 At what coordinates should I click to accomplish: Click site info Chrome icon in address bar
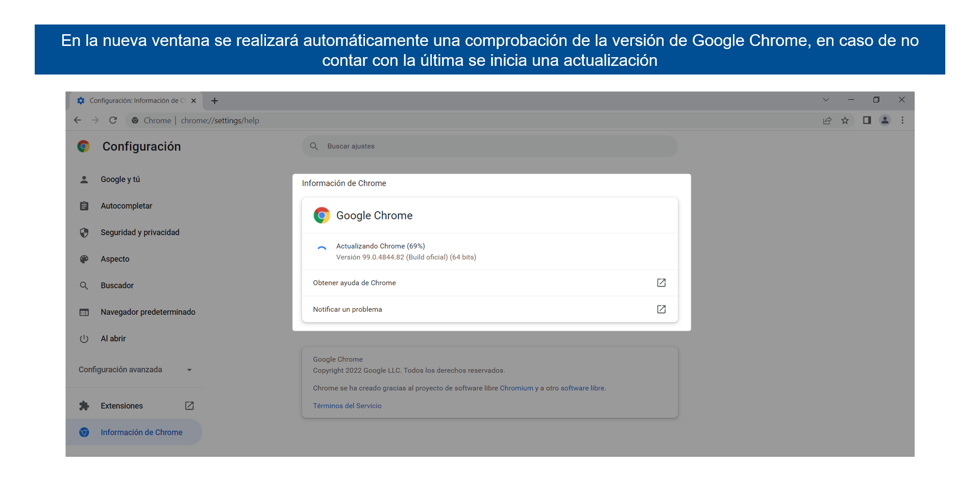coord(135,120)
